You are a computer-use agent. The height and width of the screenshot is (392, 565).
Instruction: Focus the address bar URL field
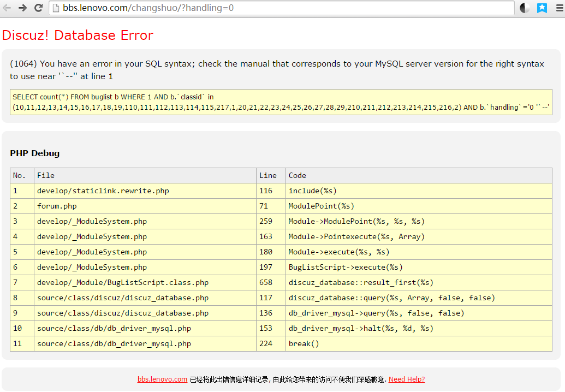(x=282, y=8)
